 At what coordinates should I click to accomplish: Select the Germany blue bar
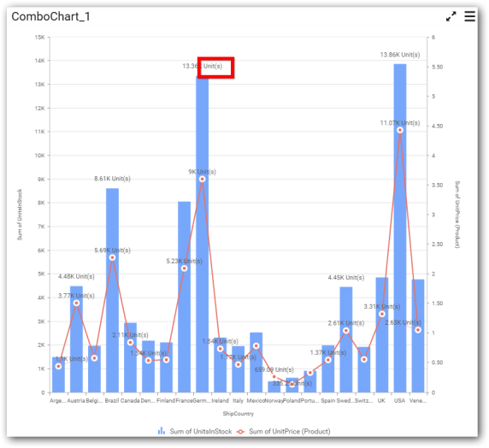point(202,234)
